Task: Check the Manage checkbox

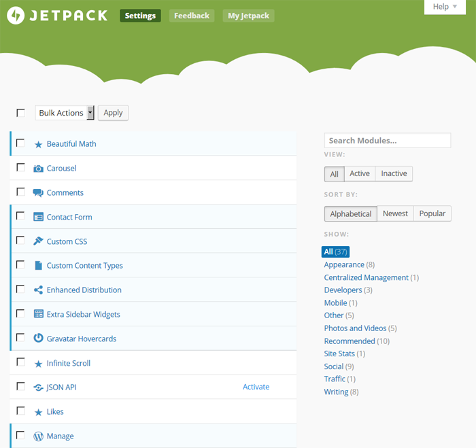Action: (x=20, y=435)
